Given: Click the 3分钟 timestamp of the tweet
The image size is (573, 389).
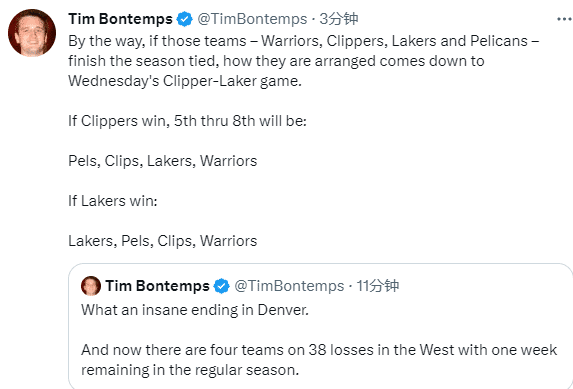Looking at the screenshot, I should pos(339,19).
